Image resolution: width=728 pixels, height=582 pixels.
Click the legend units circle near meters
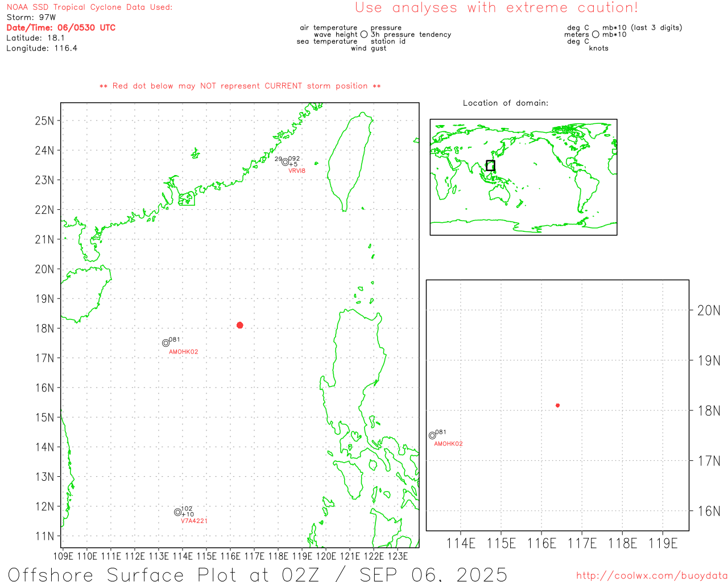point(595,34)
